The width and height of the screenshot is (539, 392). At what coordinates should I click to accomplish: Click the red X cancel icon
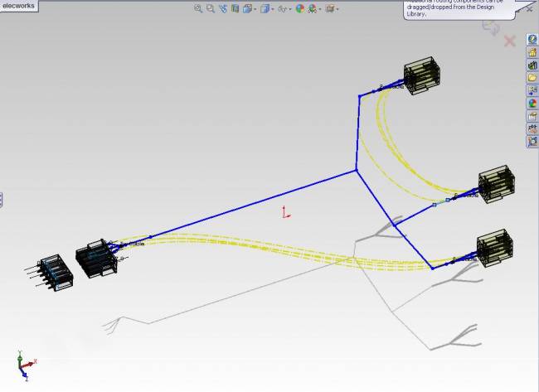(x=510, y=41)
